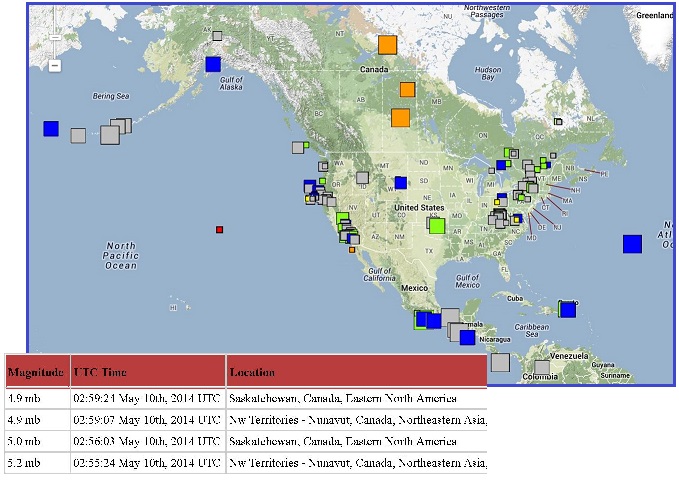Click the Location column header
This screenshot has width=679, height=480.
coord(355,372)
